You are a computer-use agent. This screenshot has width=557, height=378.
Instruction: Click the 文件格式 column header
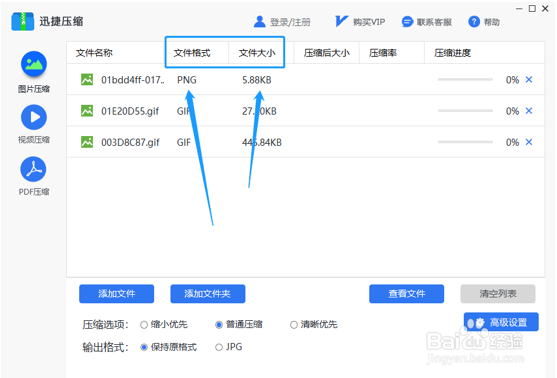point(192,53)
